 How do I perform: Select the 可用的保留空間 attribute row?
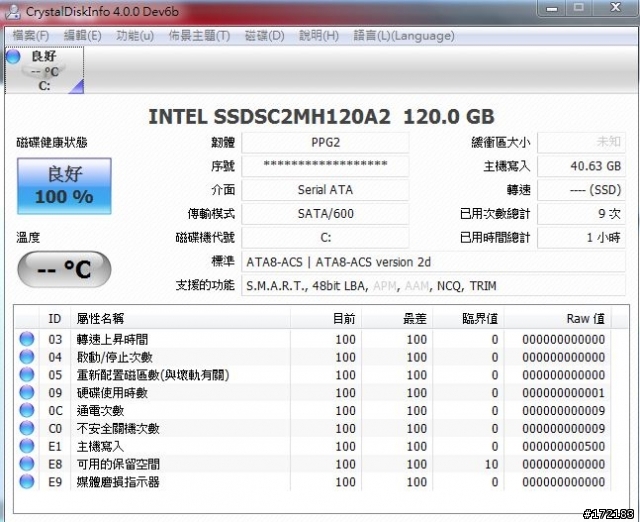tap(313, 464)
